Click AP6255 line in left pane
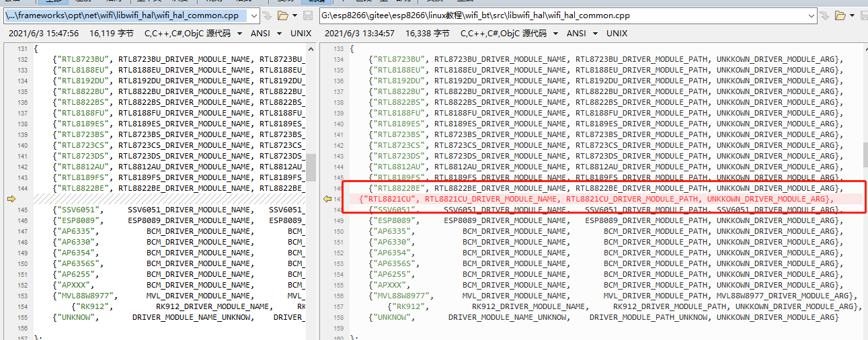The height and width of the screenshot is (340, 868). coord(178,274)
